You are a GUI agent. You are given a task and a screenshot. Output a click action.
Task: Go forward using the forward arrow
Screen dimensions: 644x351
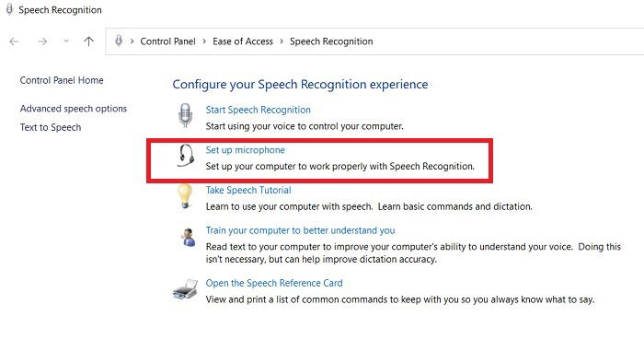(42, 41)
